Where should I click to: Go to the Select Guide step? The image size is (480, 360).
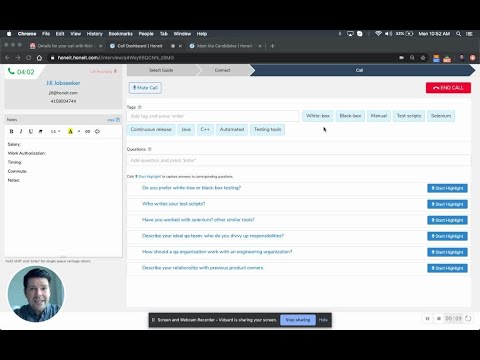point(161,70)
